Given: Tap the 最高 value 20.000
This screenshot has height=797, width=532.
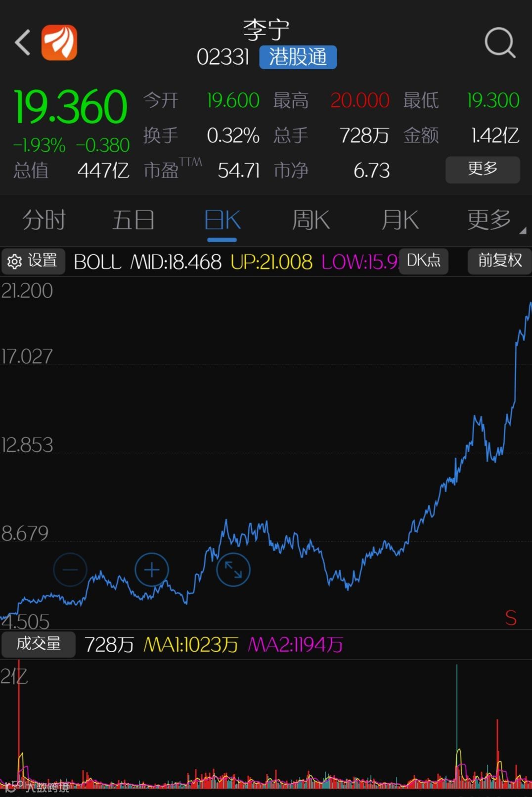Looking at the screenshot, I should click(x=360, y=100).
